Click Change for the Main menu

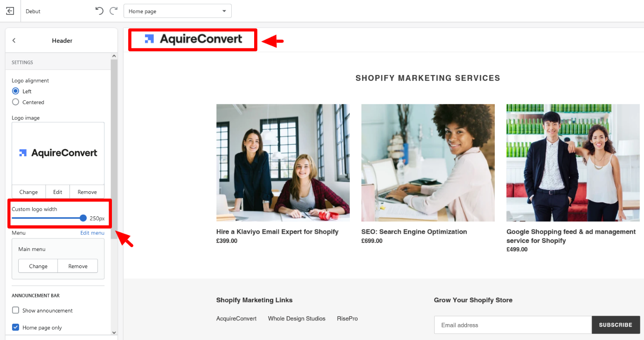click(x=38, y=266)
